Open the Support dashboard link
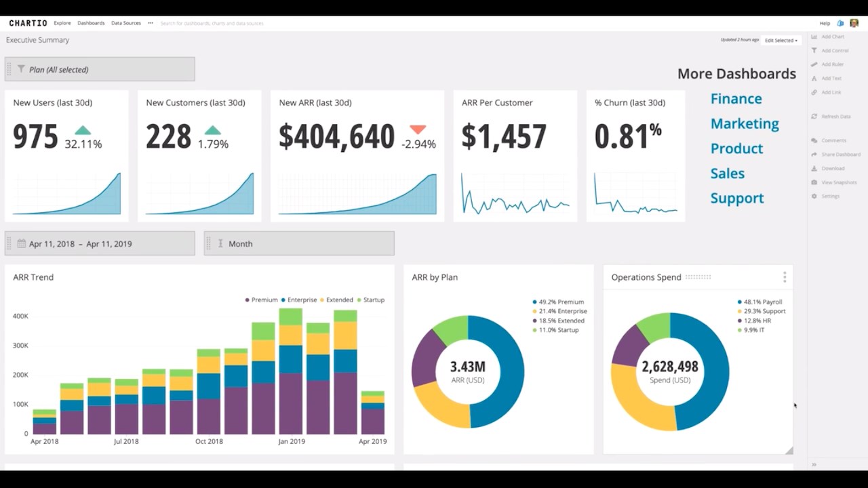The image size is (868, 488). coord(737,199)
